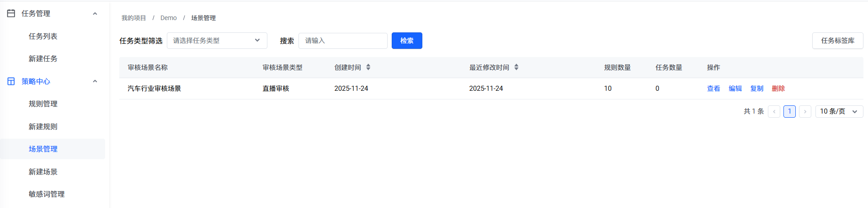Viewport: 868px width, 208px height.
Task: Click the red 删除 link
Action: point(778,88)
